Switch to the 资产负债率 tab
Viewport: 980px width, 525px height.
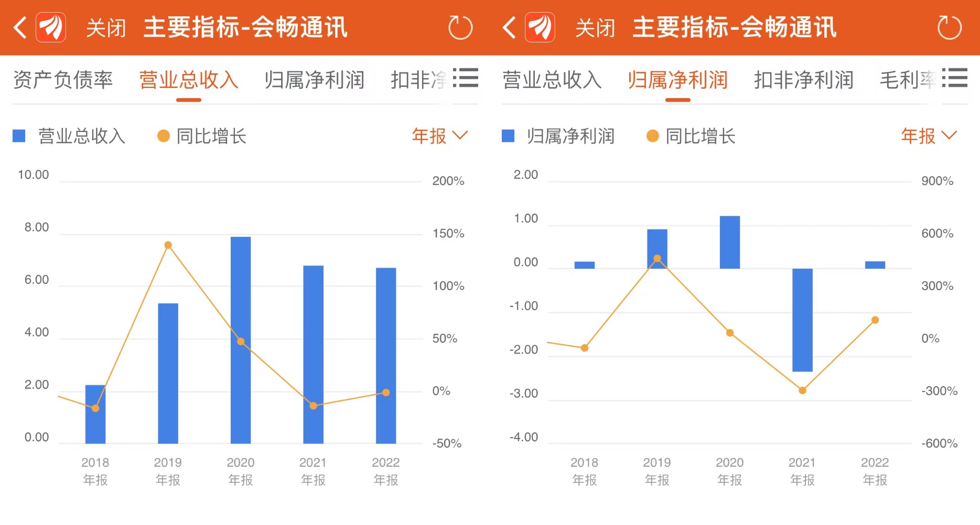63,80
